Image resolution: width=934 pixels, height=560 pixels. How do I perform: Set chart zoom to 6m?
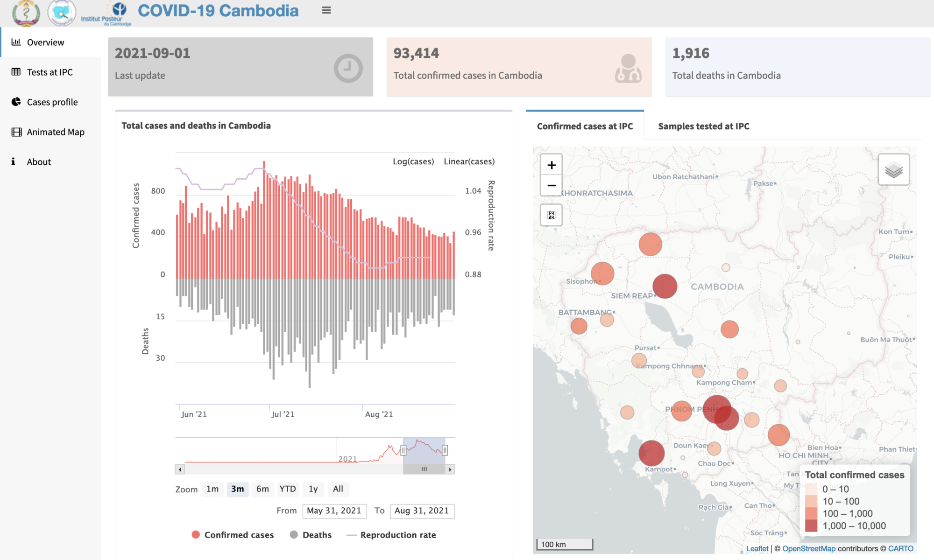point(262,489)
